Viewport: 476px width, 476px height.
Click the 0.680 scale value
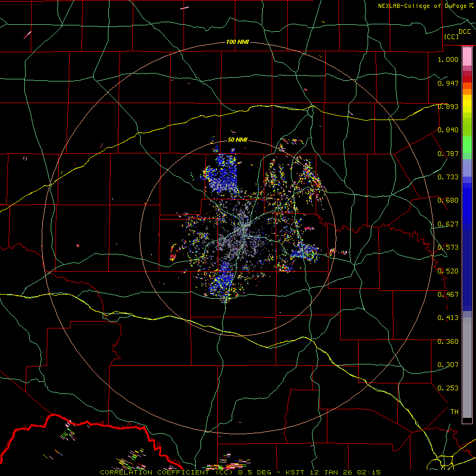click(x=448, y=200)
